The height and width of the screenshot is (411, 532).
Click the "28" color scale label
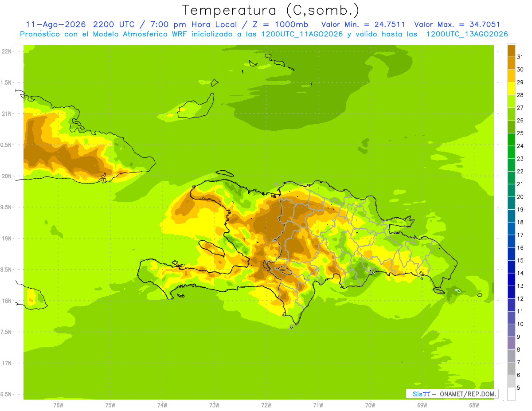[x=520, y=95]
